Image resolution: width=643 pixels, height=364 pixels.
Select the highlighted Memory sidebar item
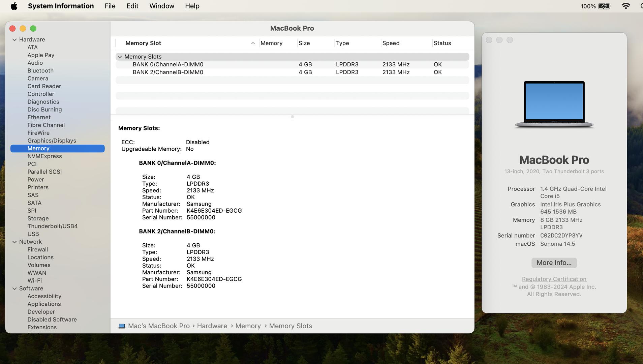click(x=58, y=149)
